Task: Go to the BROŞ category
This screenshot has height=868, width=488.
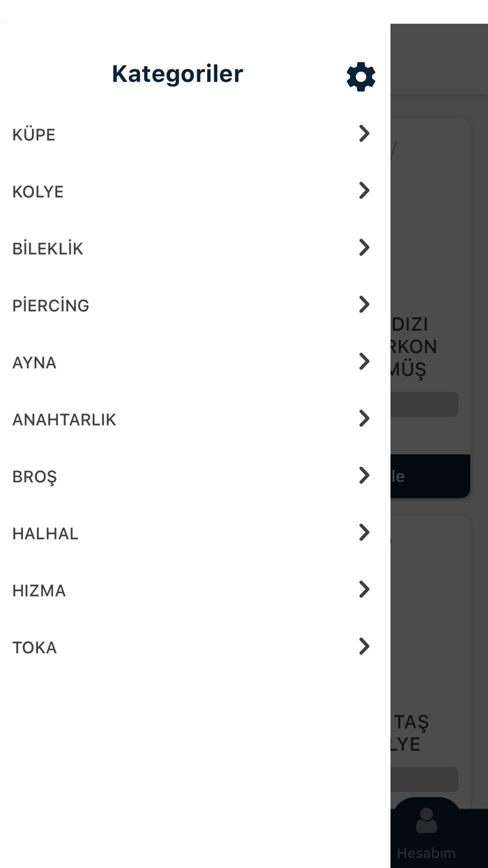Action: coord(35,477)
